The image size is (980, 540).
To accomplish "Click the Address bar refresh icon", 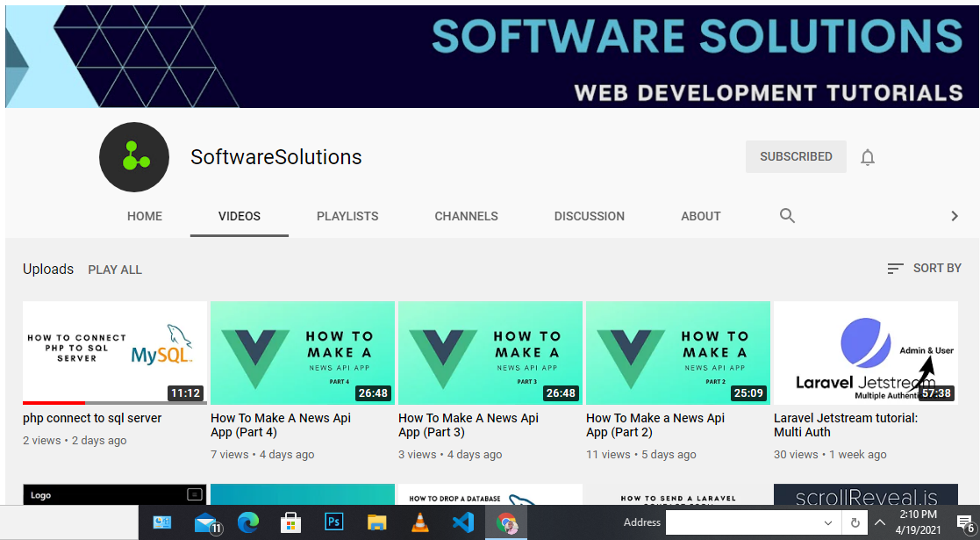I will pos(855,523).
